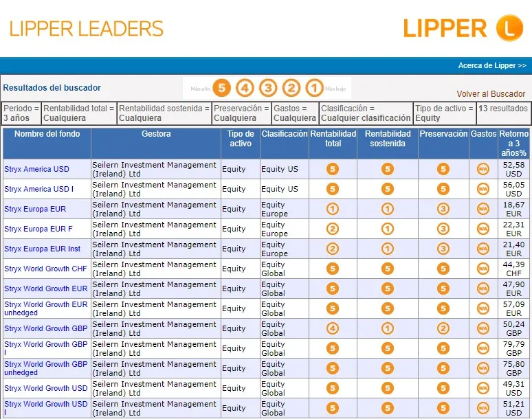This screenshot has width=532, height=419.
Task: Open Stryx World Growth EUR unhedged fund
Action: 45,308
